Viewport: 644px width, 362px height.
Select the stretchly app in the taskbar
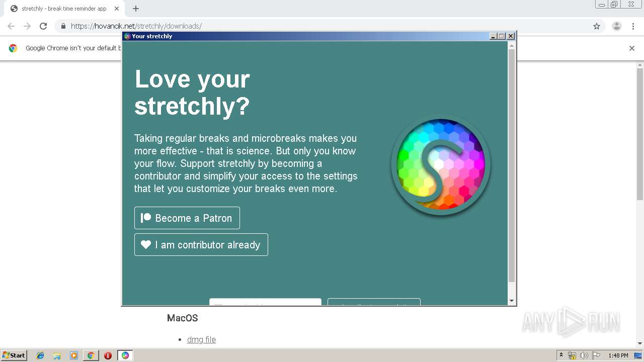click(125, 355)
